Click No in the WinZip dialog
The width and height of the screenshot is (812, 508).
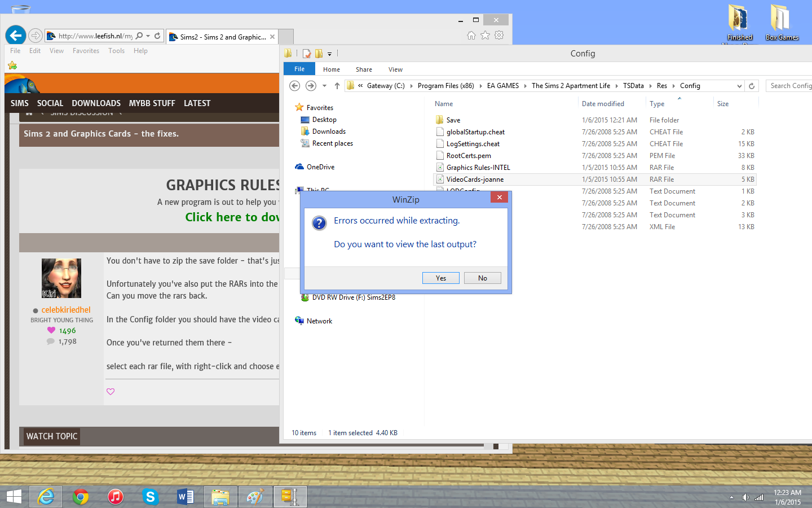[482, 278]
